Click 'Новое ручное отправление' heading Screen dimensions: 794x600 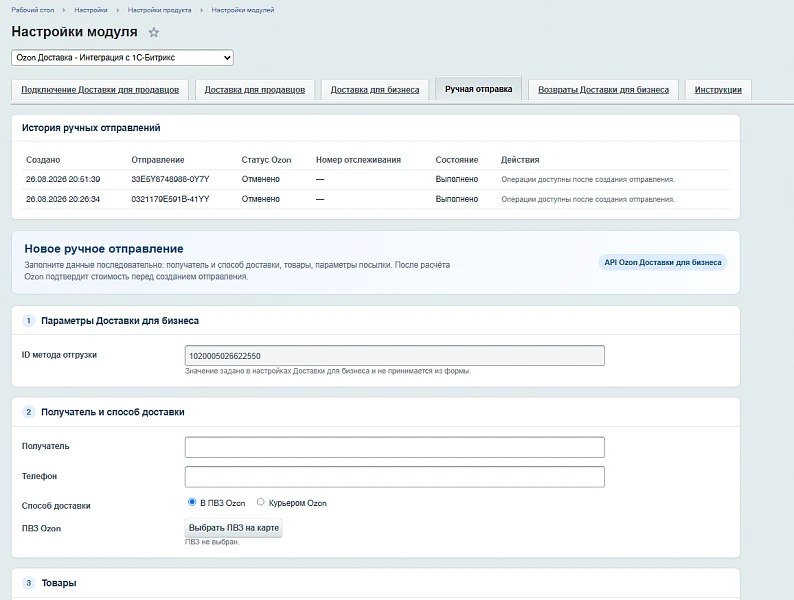[x=104, y=249]
